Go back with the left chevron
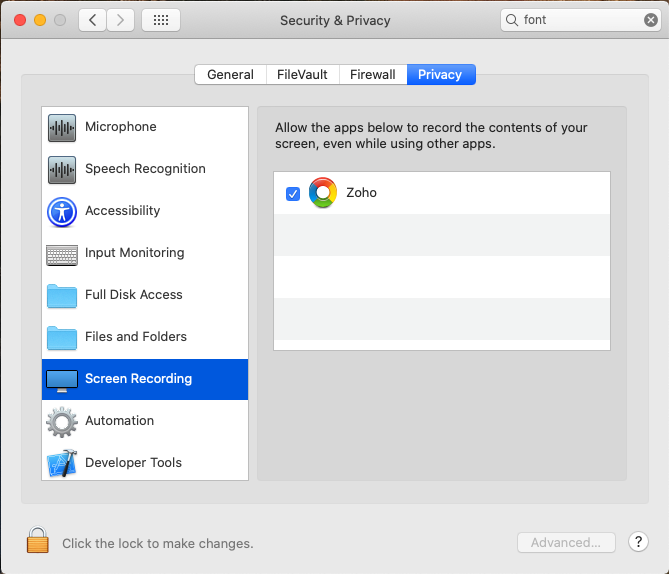Image resolution: width=669 pixels, height=574 pixels. [x=93, y=20]
